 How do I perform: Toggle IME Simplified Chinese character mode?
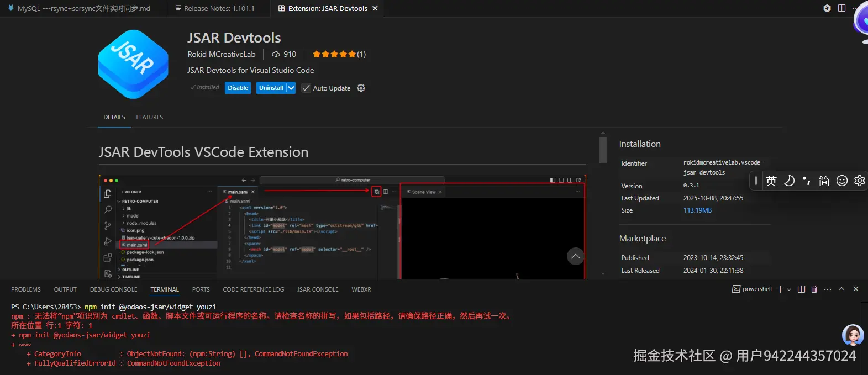coord(824,181)
